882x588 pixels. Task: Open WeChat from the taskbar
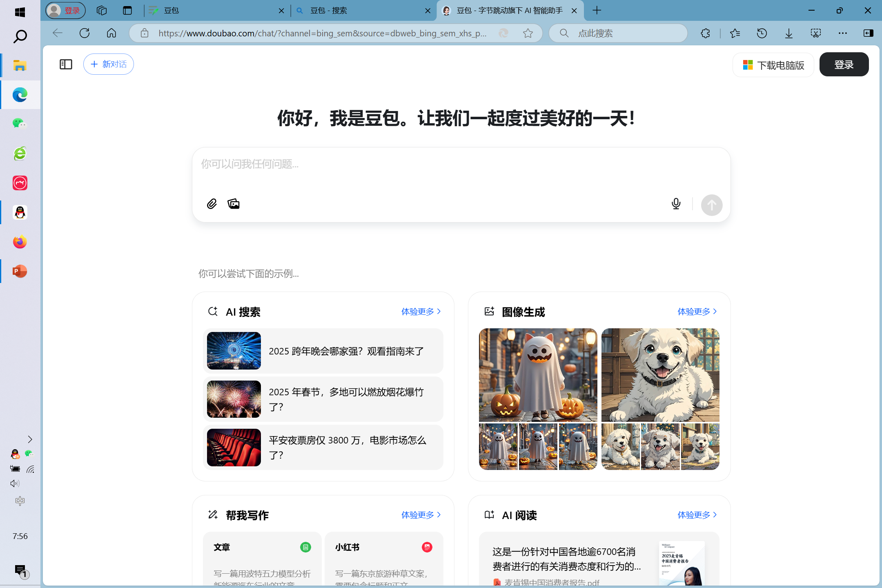click(20, 124)
